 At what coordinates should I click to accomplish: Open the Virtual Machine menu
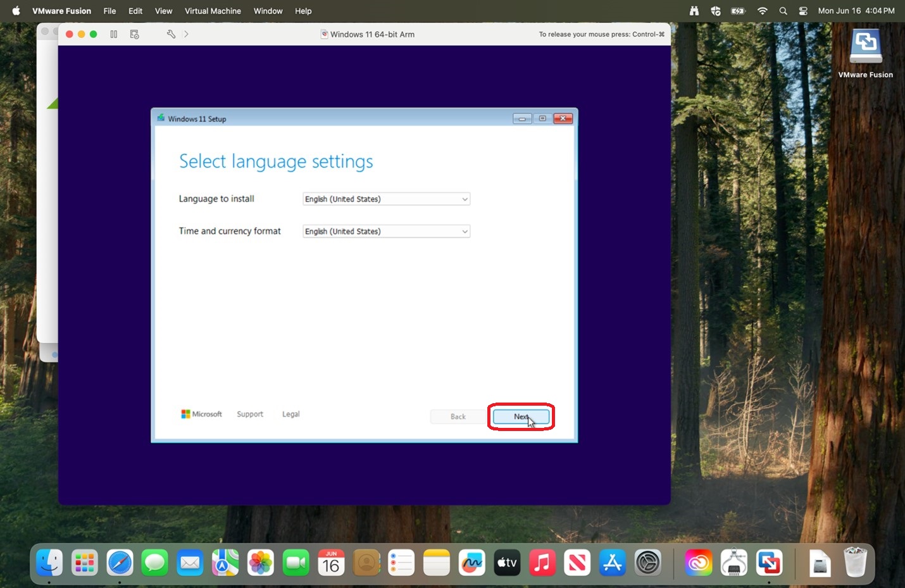click(213, 11)
